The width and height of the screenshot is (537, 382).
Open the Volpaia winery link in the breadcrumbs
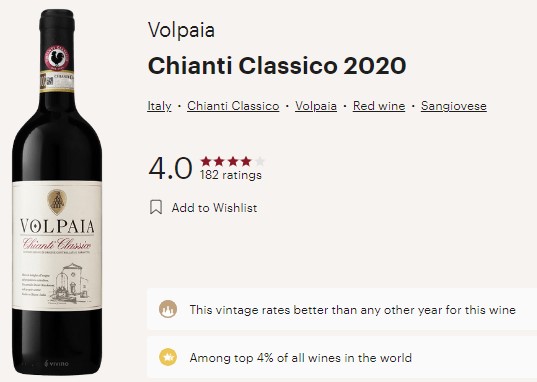click(x=316, y=106)
